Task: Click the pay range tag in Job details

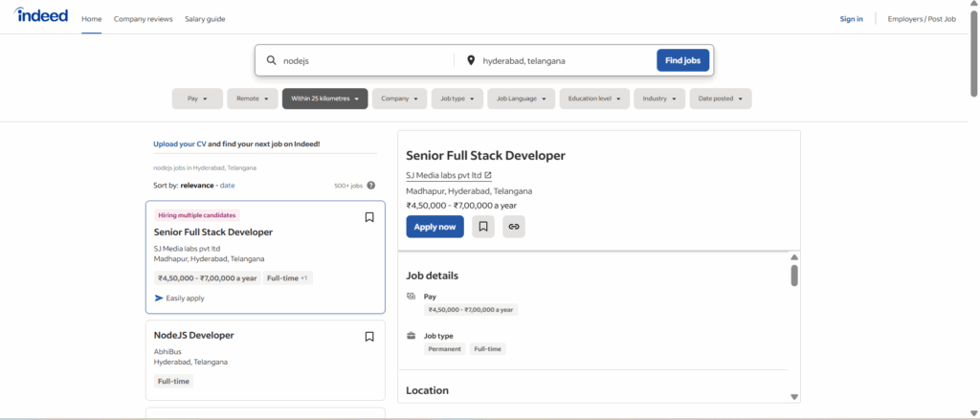Action: click(471, 309)
